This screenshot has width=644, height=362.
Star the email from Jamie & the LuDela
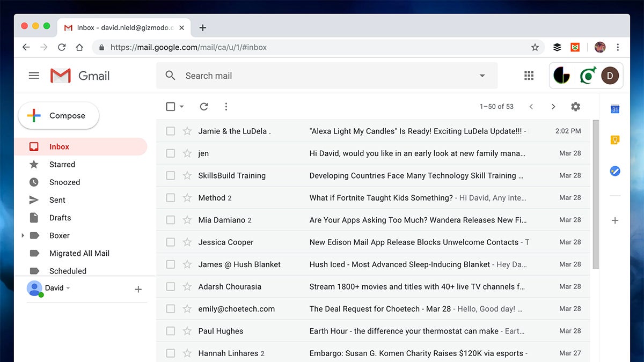coord(186,130)
